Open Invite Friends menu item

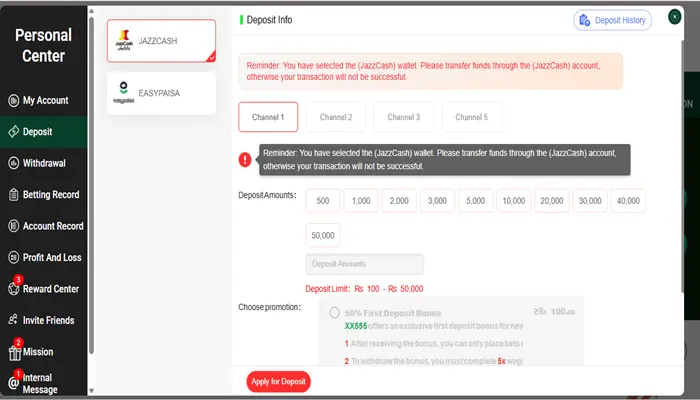point(43,320)
